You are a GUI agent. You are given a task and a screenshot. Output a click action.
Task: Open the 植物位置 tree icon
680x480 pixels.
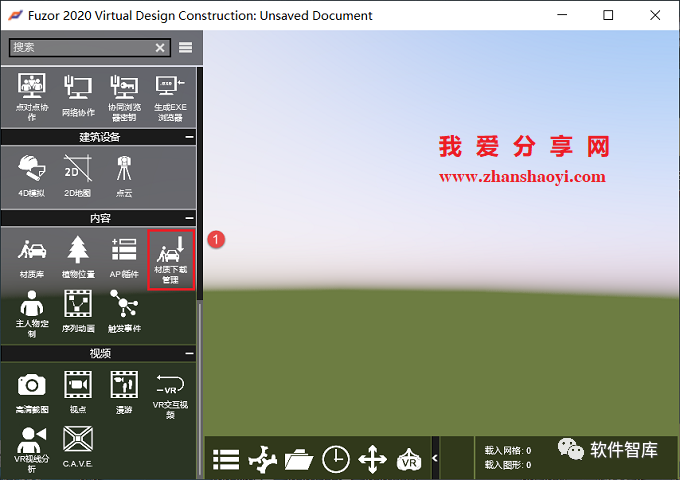point(78,257)
